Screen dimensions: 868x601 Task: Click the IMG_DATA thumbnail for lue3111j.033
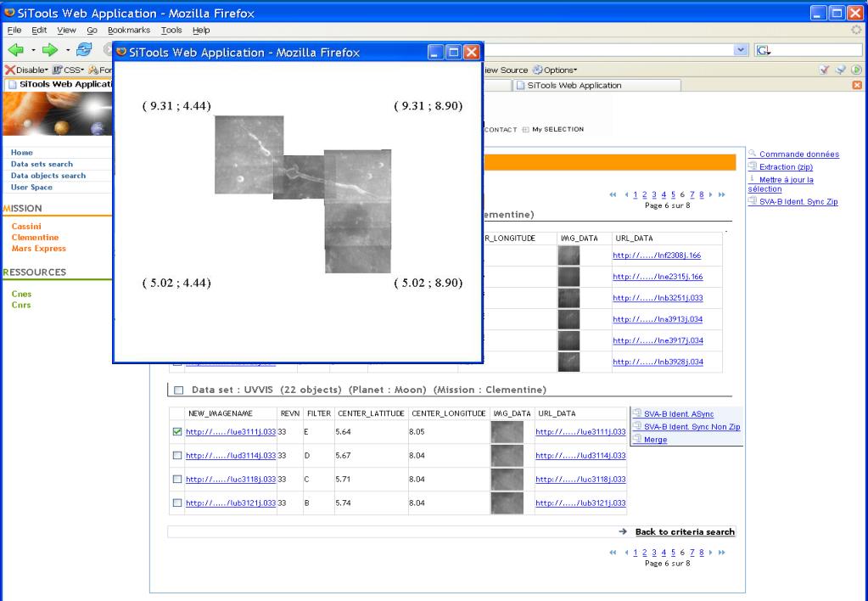(507, 432)
